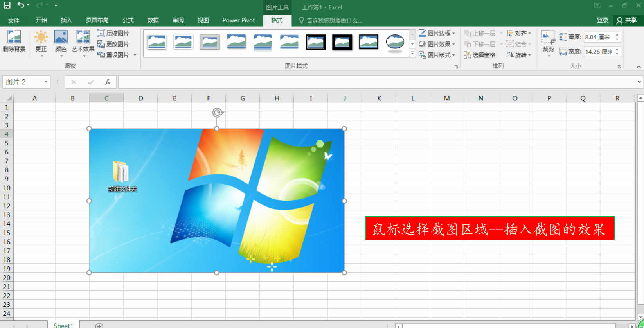Expand the formula bar

[639, 82]
